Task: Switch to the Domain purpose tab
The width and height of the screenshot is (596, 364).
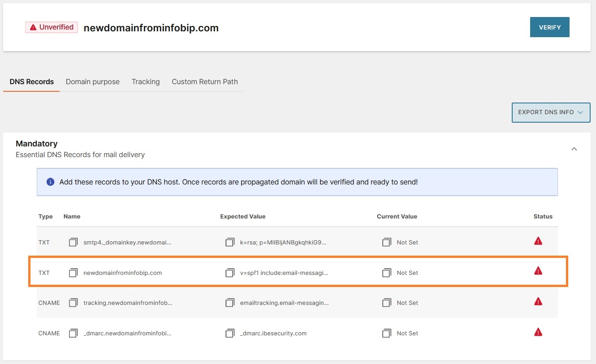Action: coord(93,82)
